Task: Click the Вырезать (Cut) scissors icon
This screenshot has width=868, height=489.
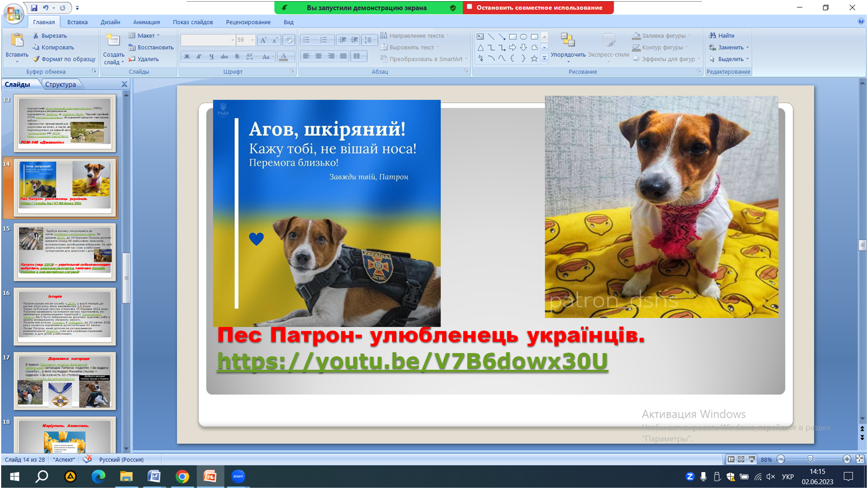Action: point(36,35)
